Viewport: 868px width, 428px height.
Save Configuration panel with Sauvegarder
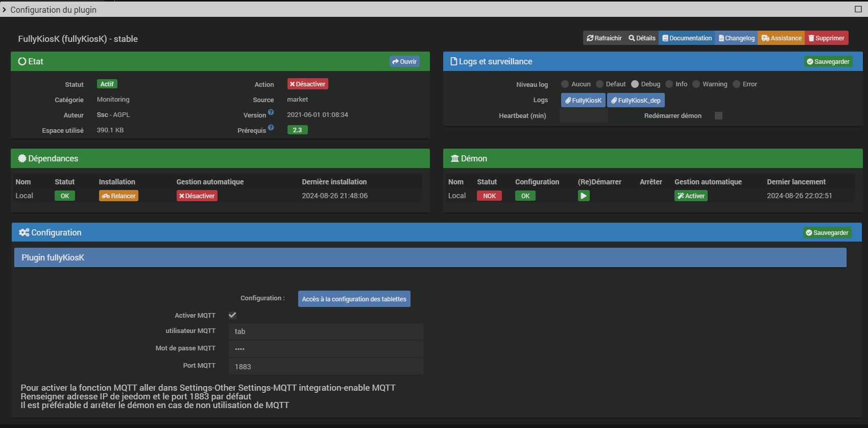tap(827, 233)
